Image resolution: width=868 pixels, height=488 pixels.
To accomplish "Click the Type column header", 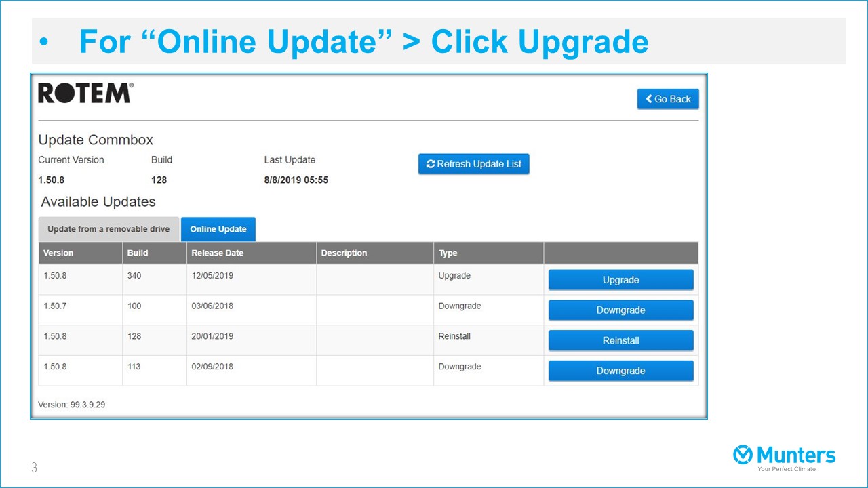I will click(x=448, y=253).
